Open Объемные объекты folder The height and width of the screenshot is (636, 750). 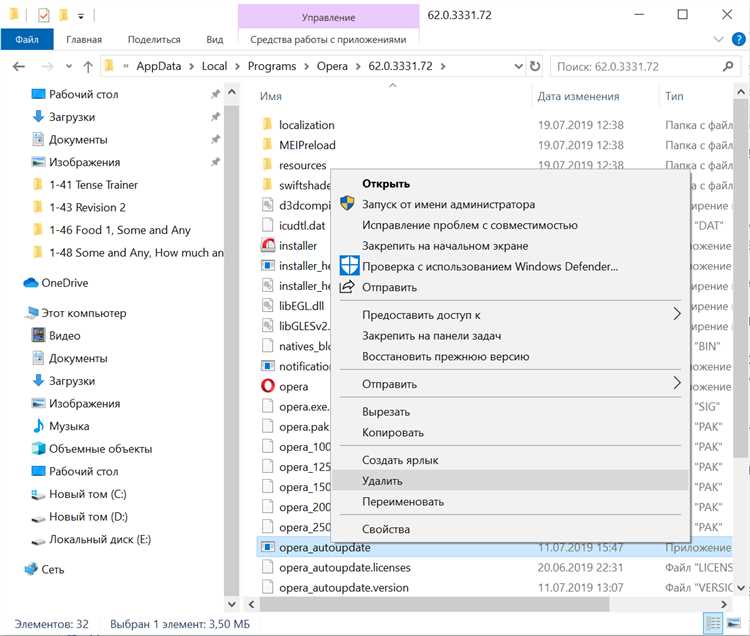tap(100, 449)
